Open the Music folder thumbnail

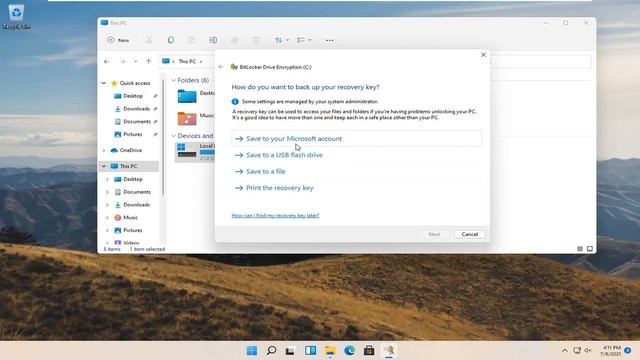pyautogui.click(x=187, y=118)
